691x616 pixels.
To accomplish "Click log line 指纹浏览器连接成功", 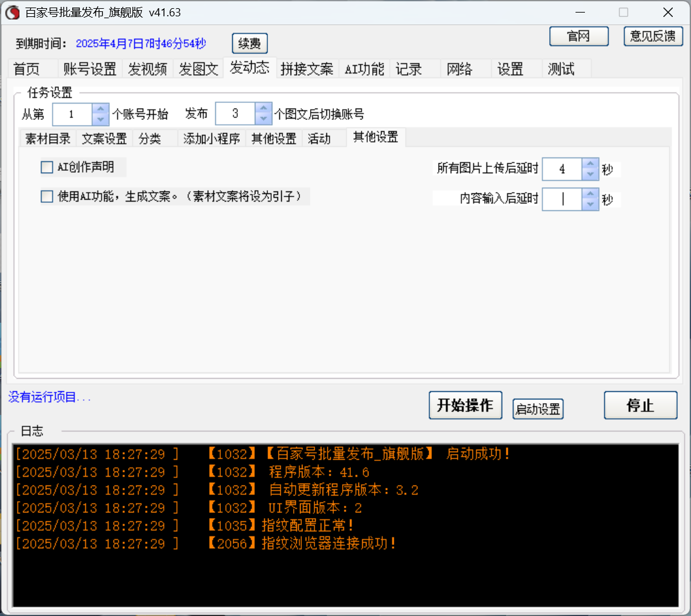I will point(206,543).
